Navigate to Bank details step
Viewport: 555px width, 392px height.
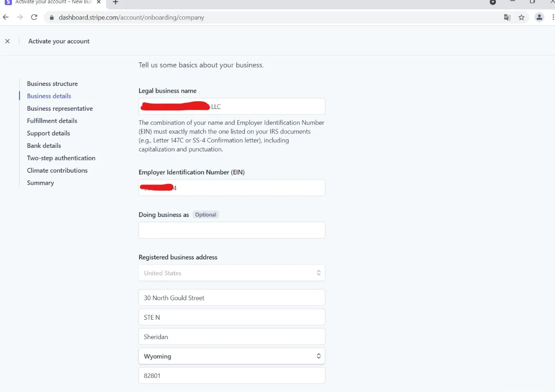coord(44,146)
